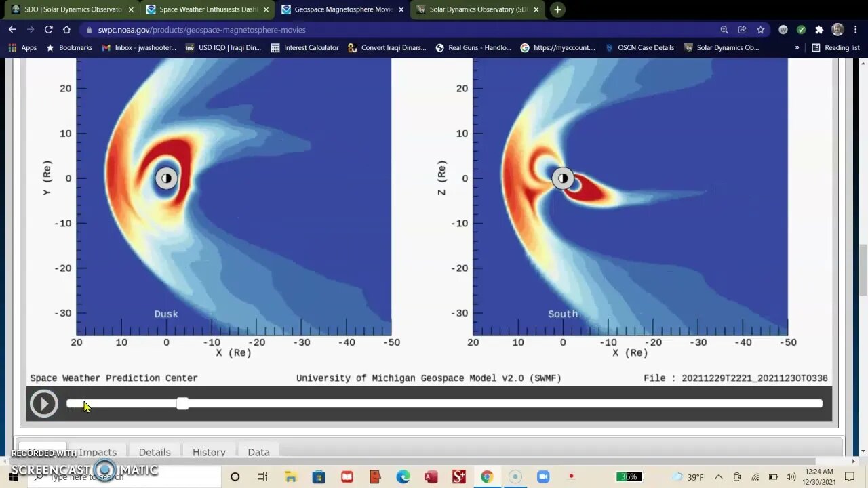This screenshot has width=868, height=488.
Task: Click the movie timeline slider handle
Action: [x=182, y=403]
